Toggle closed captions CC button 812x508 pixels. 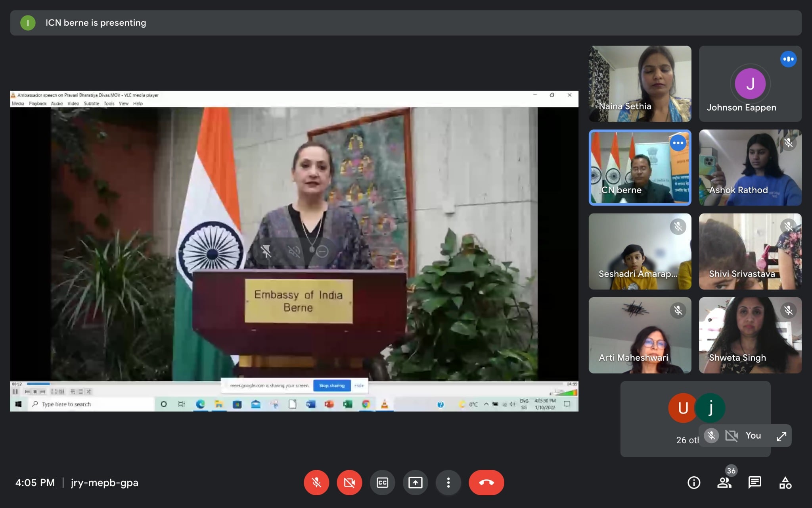[382, 483]
